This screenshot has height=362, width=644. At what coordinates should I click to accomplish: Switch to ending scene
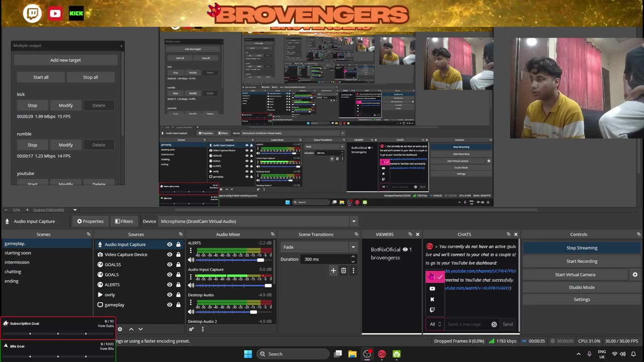[x=47, y=281]
